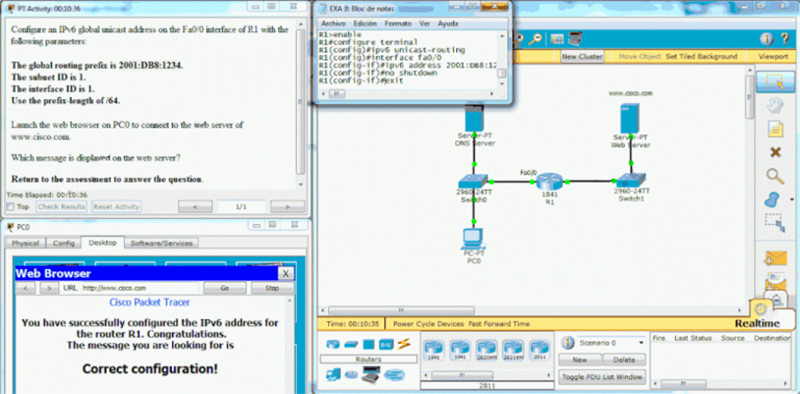The image size is (800, 394).
Task: Click Toggle PDU List Window button
Action: (x=602, y=378)
